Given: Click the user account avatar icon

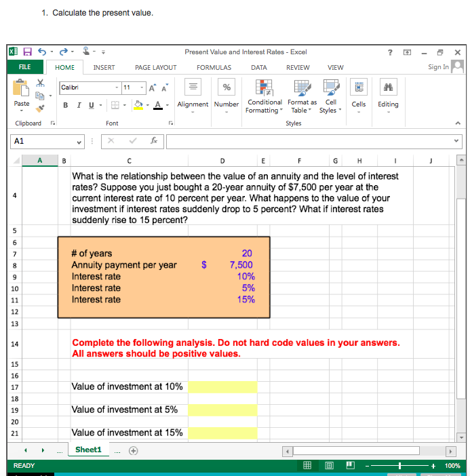Looking at the screenshot, I should click(457, 66).
